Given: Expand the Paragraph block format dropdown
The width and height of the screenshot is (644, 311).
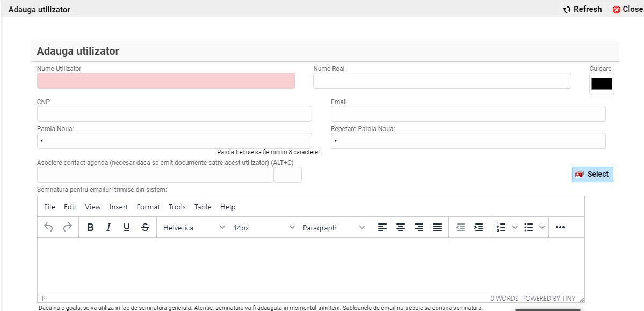Looking at the screenshot, I should (334, 228).
